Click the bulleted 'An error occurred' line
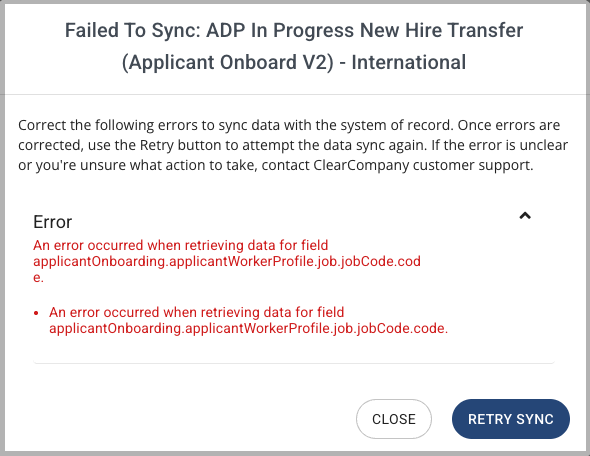590x456 pixels. coord(196,312)
